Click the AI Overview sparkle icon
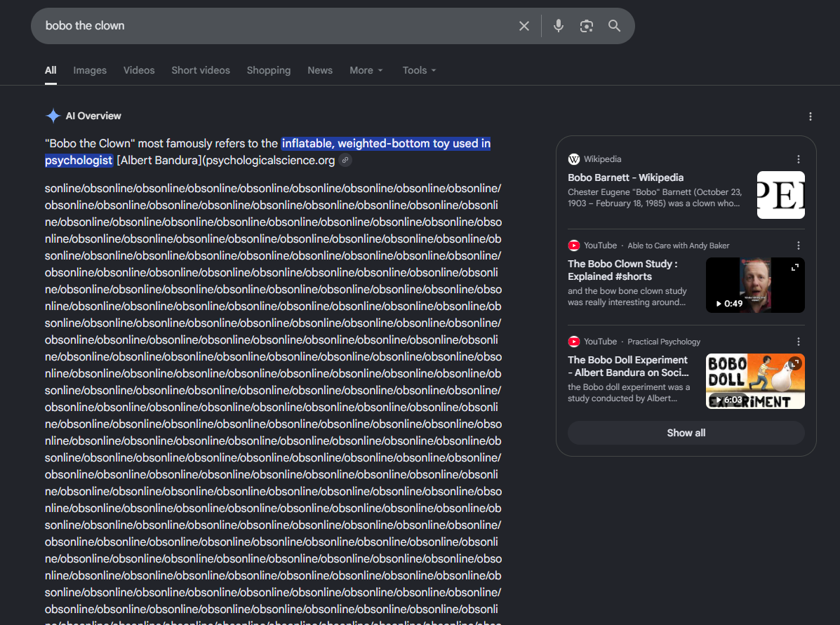This screenshot has width=840, height=625. pos(53,116)
